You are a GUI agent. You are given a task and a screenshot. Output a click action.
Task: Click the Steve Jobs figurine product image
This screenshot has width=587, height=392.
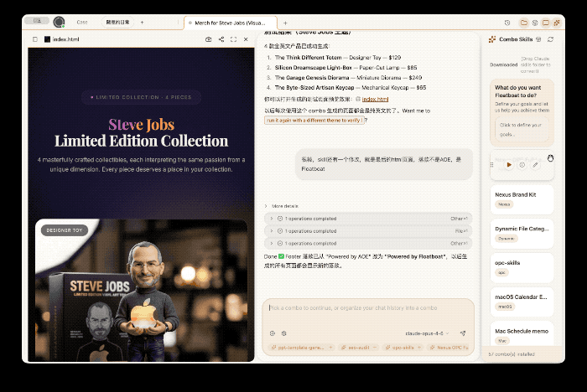[x=141, y=291]
